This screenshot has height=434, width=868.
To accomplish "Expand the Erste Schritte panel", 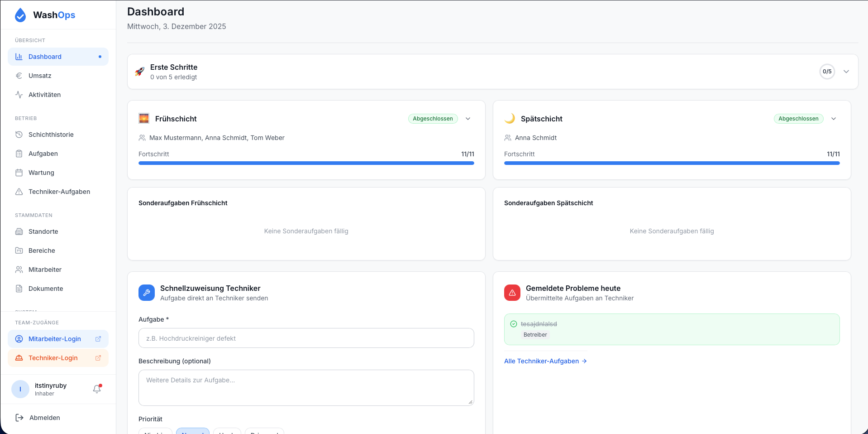I will [x=846, y=72].
